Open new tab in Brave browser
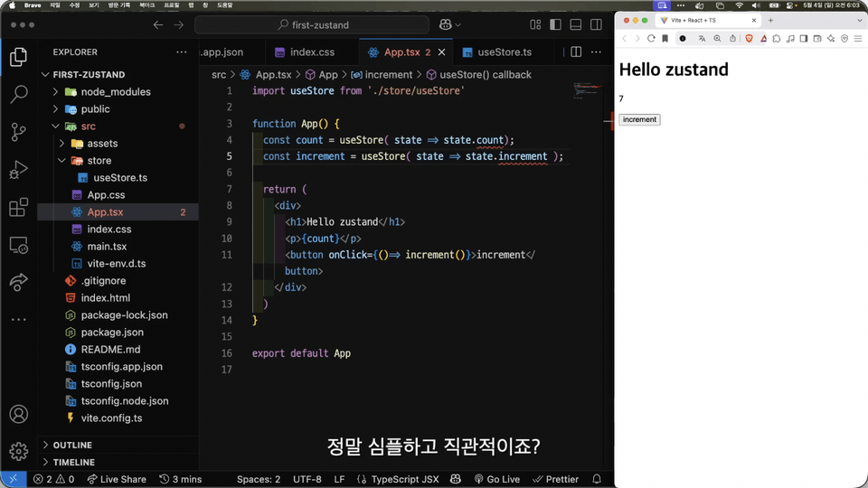 click(x=770, y=21)
